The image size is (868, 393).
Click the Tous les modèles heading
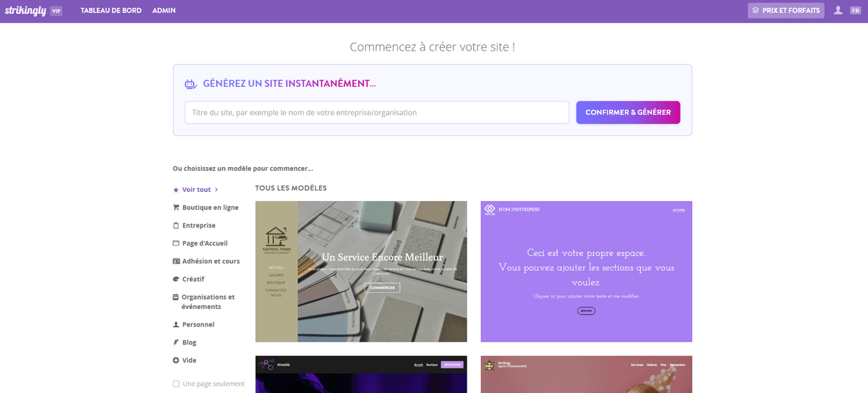(x=291, y=188)
